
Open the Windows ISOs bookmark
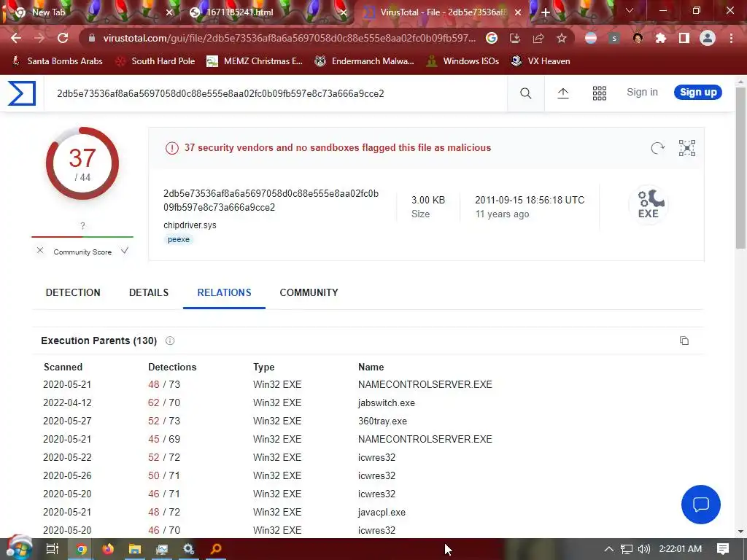(463, 61)
